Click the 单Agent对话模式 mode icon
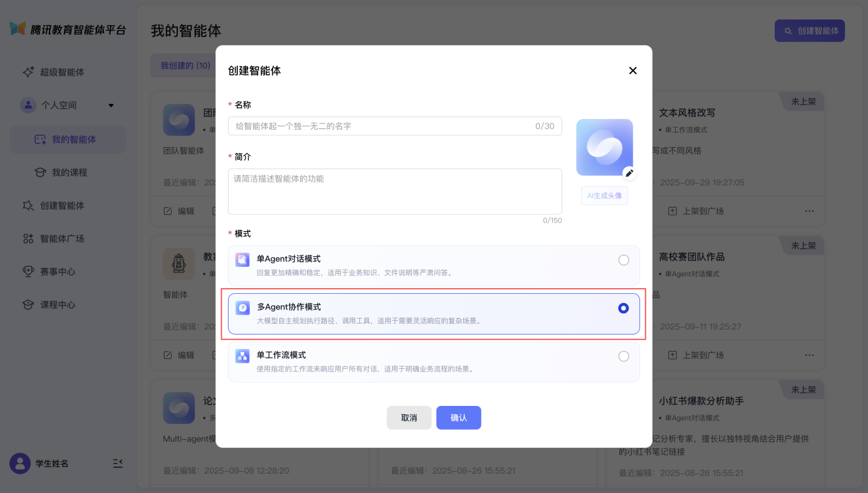The width and height of the screenshot is (868, 493). click(x=242, y=259)
